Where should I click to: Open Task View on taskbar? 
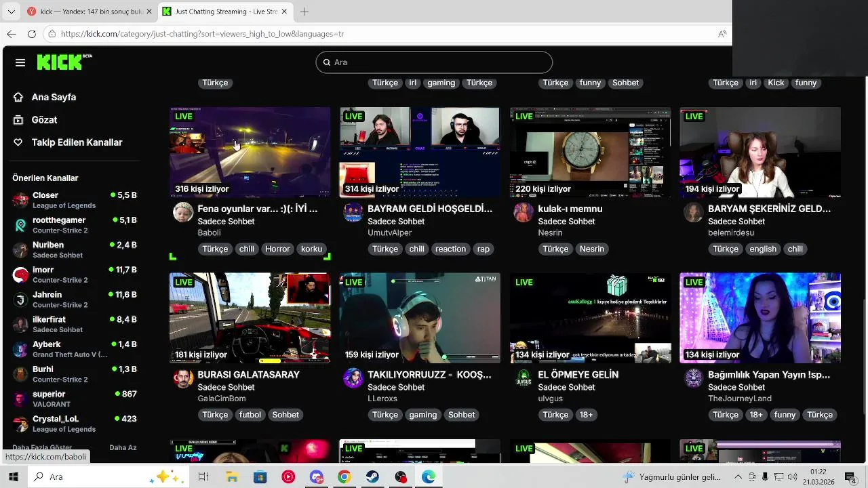(x=203, y=477)
